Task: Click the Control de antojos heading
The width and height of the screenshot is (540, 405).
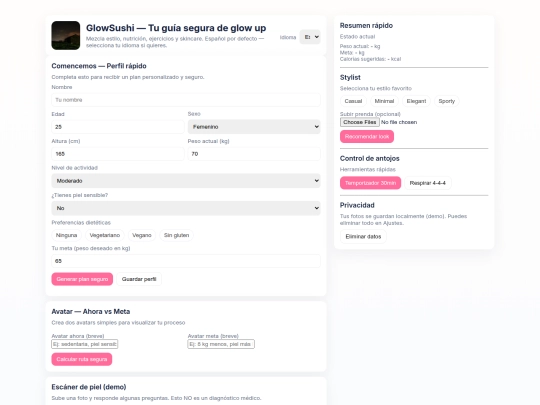Action: pyautogui.click(x=370, y=158)
